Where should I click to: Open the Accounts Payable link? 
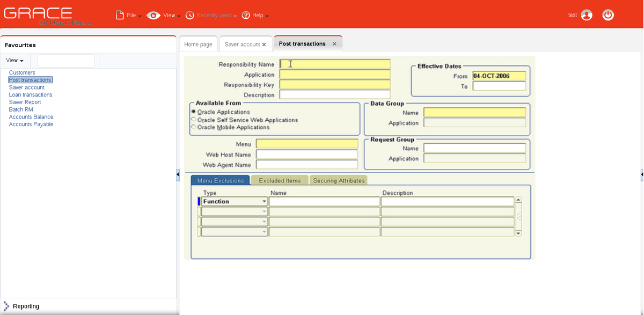[x=31, y=124]
